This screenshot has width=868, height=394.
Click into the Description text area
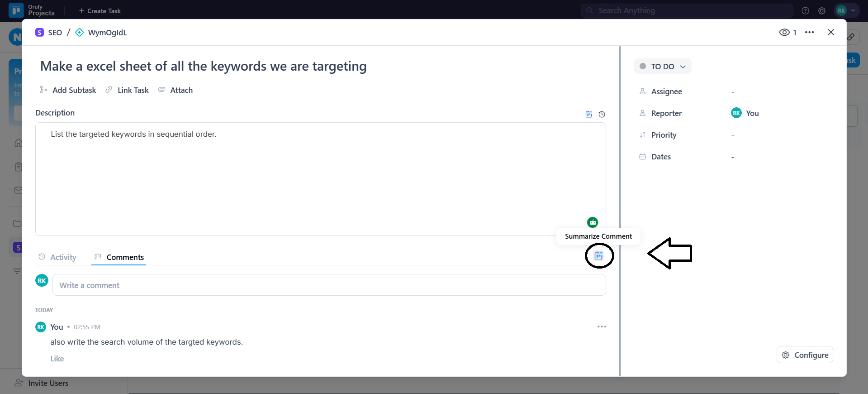(320, 179)
